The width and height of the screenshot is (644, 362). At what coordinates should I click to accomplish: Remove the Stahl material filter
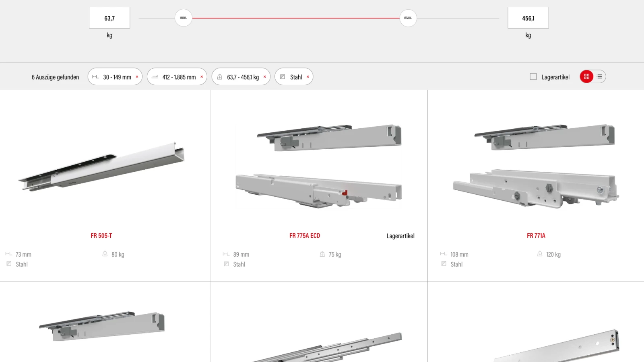pyautogui.click(x=308, y=76)
